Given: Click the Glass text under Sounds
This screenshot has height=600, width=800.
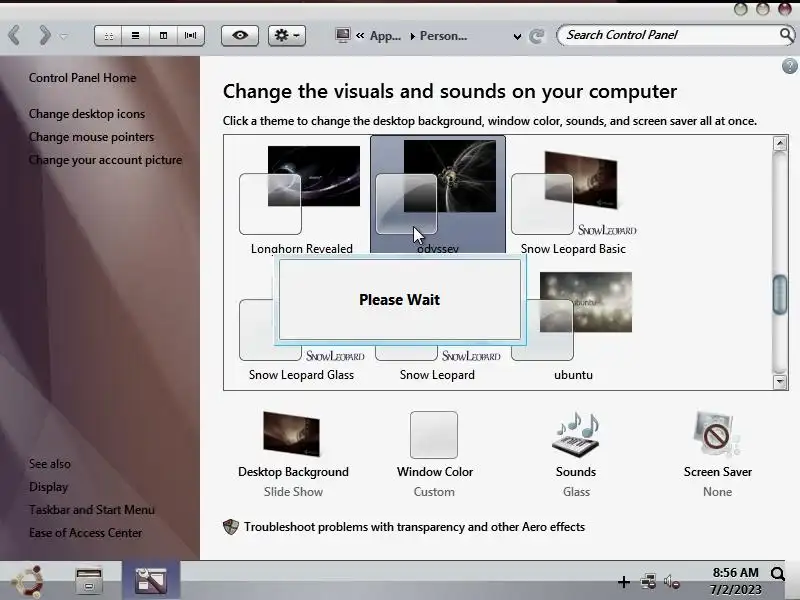Looking at the screenshot, I should coord(577,492).
